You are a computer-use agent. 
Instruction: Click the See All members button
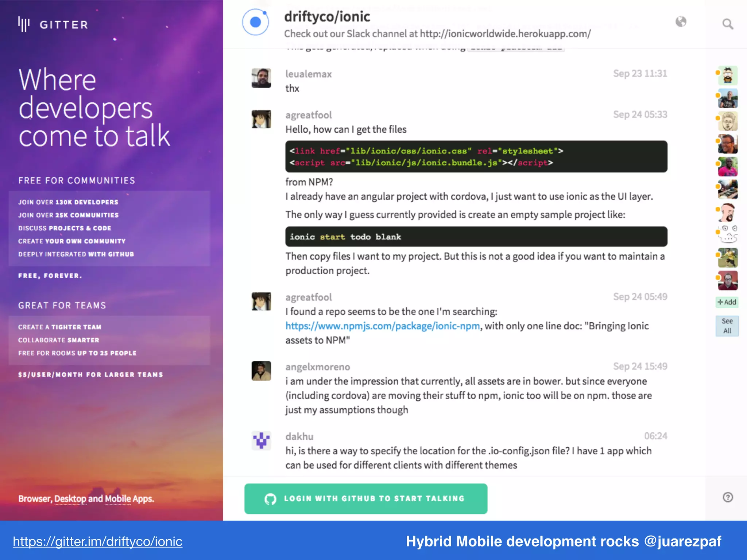(727, 326)
